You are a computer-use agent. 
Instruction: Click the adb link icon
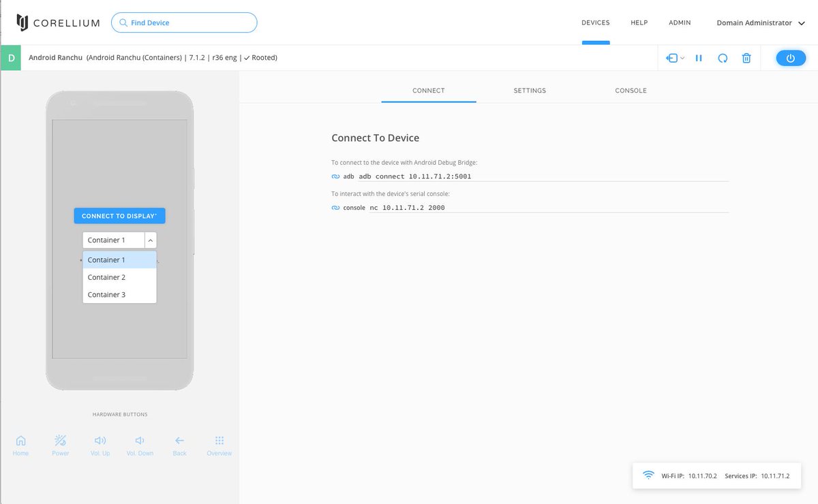pos(335,176)
